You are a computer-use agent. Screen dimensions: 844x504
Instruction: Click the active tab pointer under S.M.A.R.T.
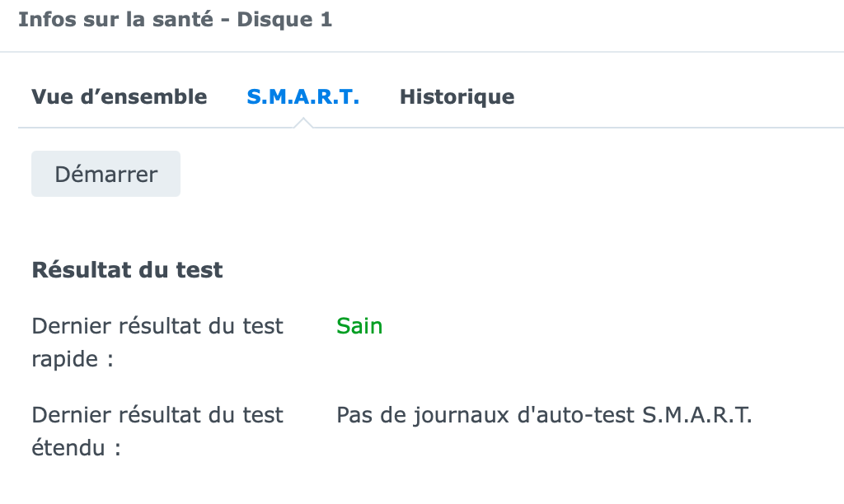pos(302,123)
